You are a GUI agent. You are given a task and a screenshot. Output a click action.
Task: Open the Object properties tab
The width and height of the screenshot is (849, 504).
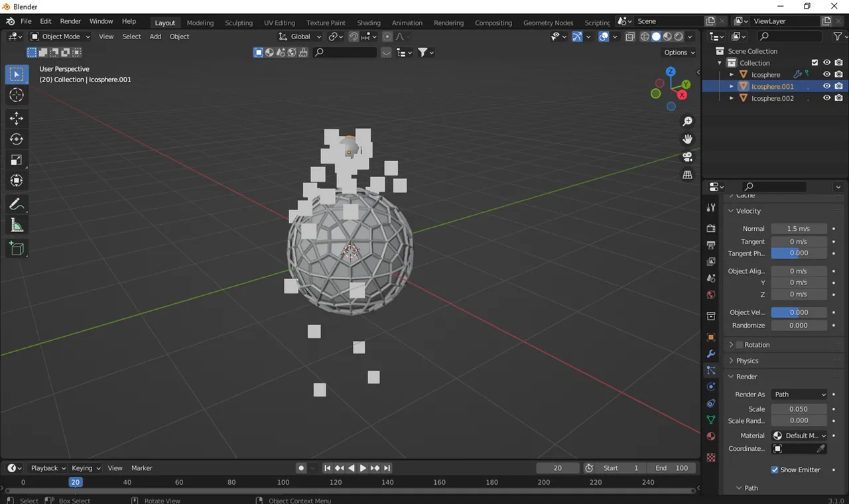(711, 337)
